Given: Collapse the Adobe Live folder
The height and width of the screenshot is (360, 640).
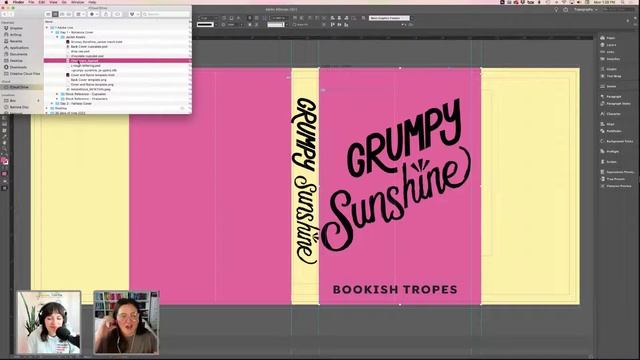Looking at the screenshot, I should tap(47, 27).
